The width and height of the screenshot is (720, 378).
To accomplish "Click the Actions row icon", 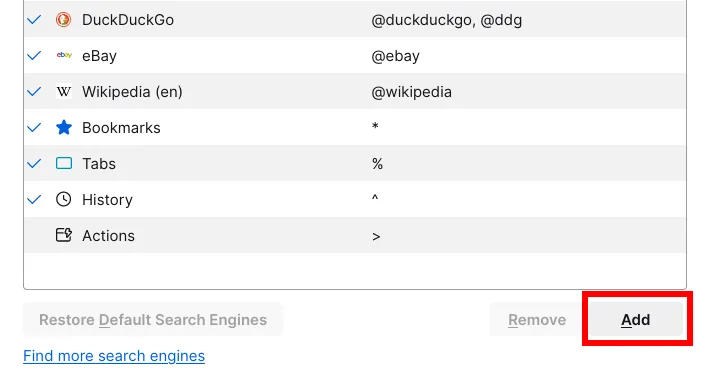I will click(x=64, y=235).
